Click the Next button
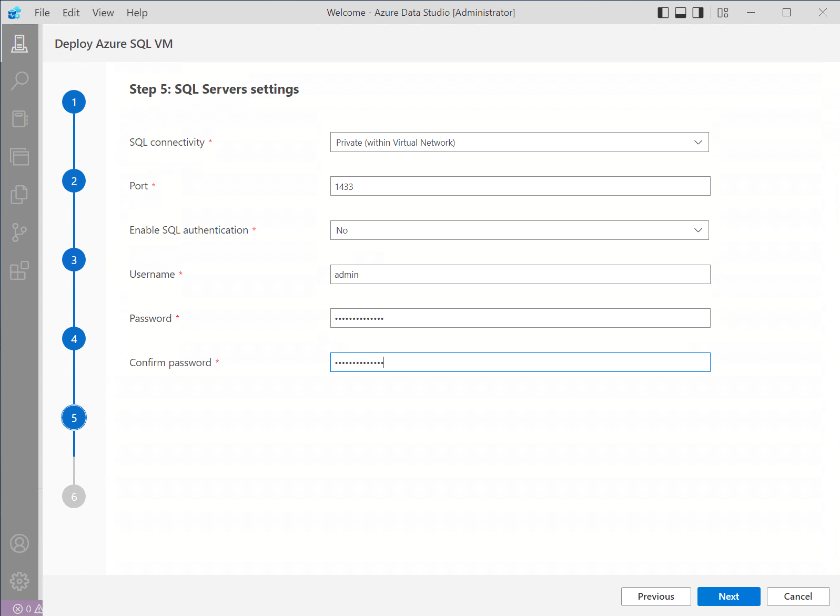Image resolution: width=840 pixels, height=616 pixels. (728, 597)
